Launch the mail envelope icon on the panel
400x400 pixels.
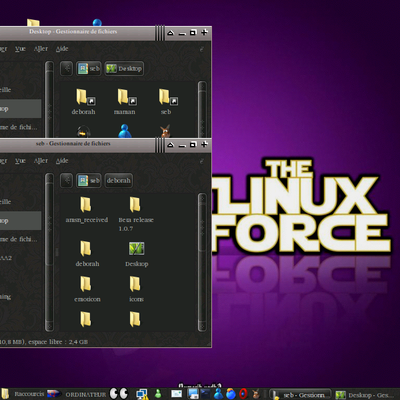[176, 394]
